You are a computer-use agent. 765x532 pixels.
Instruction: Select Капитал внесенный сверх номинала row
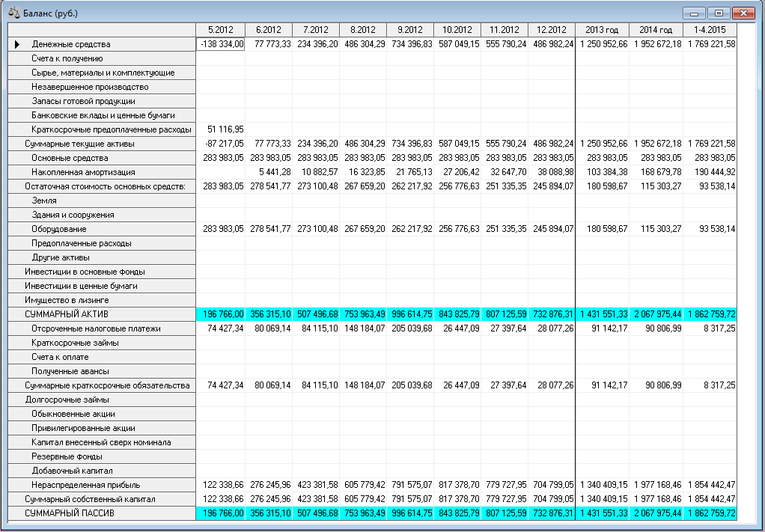pyautogui.click(x=102, y=442)
